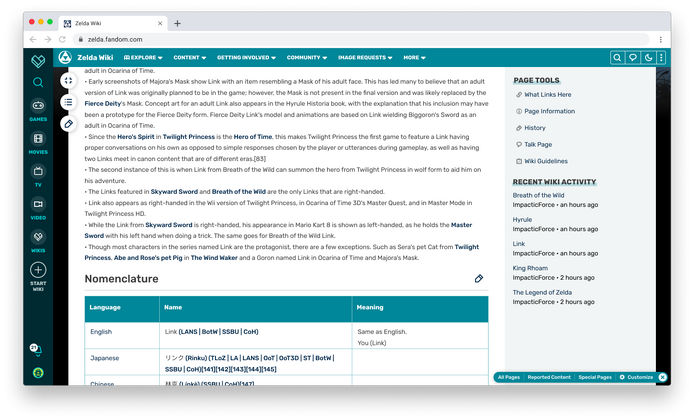The width and height of the screenshot is (700, 420).
Task: Open the user avatar at sidebar bottom
Action: (x=38, y=373)
